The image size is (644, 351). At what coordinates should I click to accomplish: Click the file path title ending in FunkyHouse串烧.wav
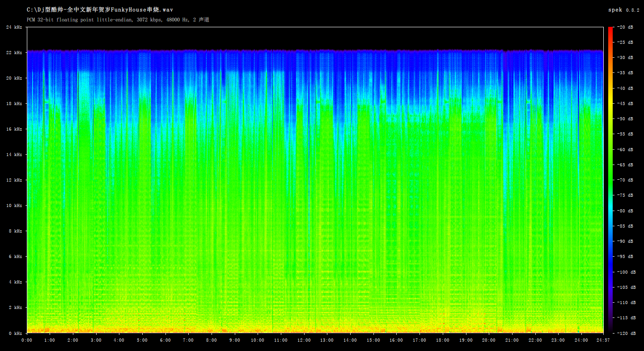pyautogui.click(x=100, y=9)
